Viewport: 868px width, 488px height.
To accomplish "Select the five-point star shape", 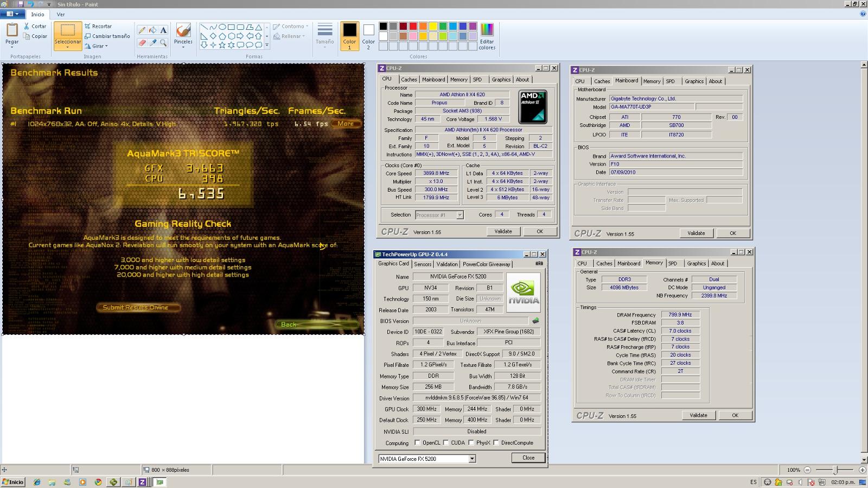I will coord(222,45).
